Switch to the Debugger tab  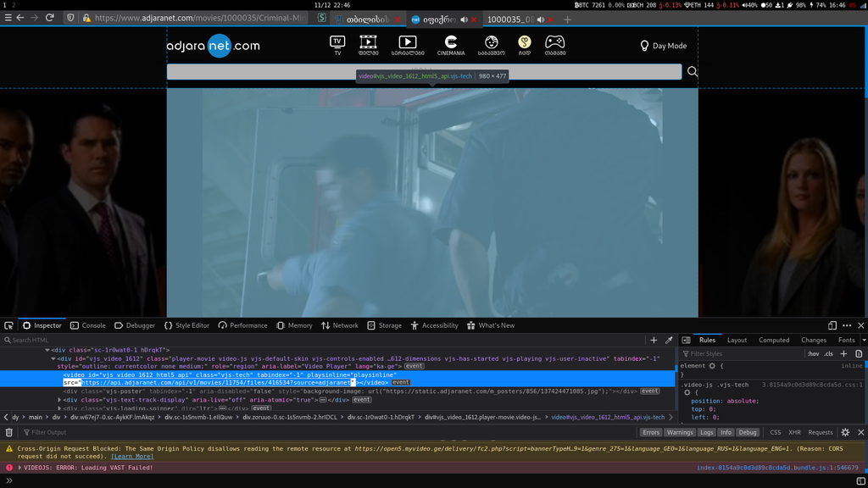click(x=135, y=325)
